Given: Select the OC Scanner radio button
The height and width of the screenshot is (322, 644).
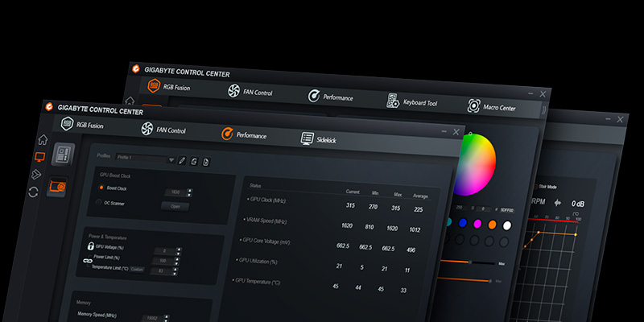Looking at the screenshot, I should pos(98,202).
